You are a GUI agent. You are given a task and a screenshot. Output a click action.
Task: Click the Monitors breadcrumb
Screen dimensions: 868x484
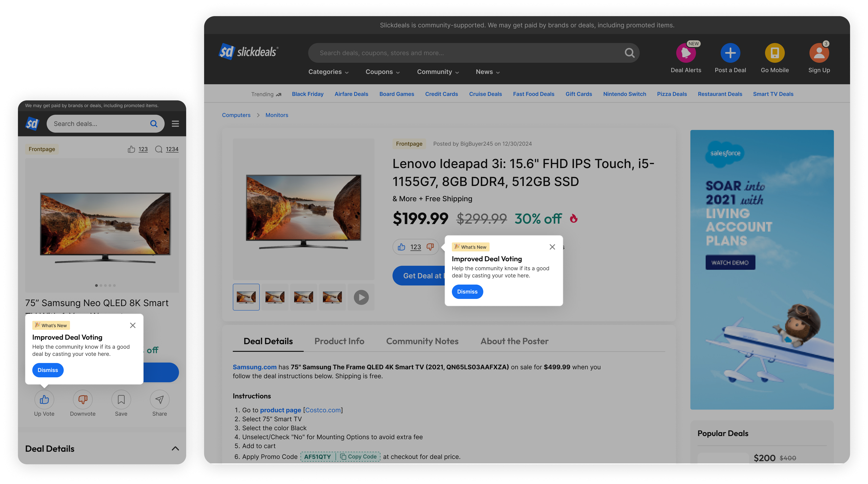[277, 115]
